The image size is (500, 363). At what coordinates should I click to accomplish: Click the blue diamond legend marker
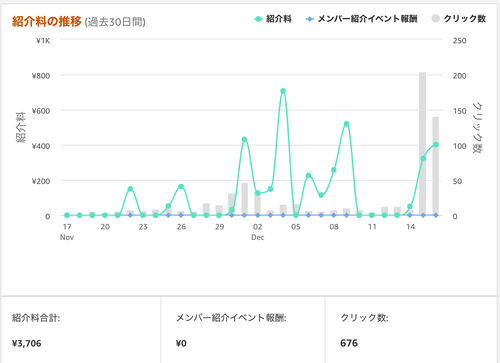310,19
